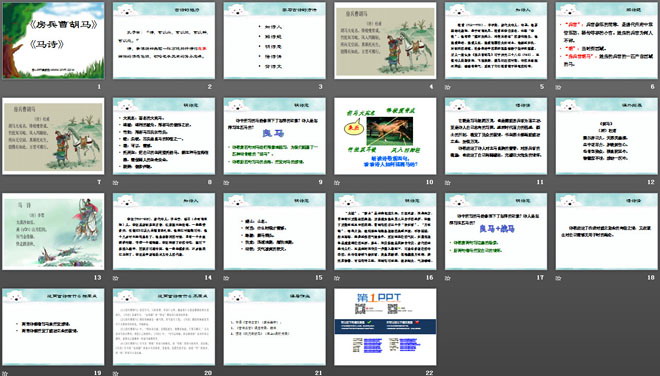
Task: Click the animation star icon under slide 6
Action: (x=559, y=87)
